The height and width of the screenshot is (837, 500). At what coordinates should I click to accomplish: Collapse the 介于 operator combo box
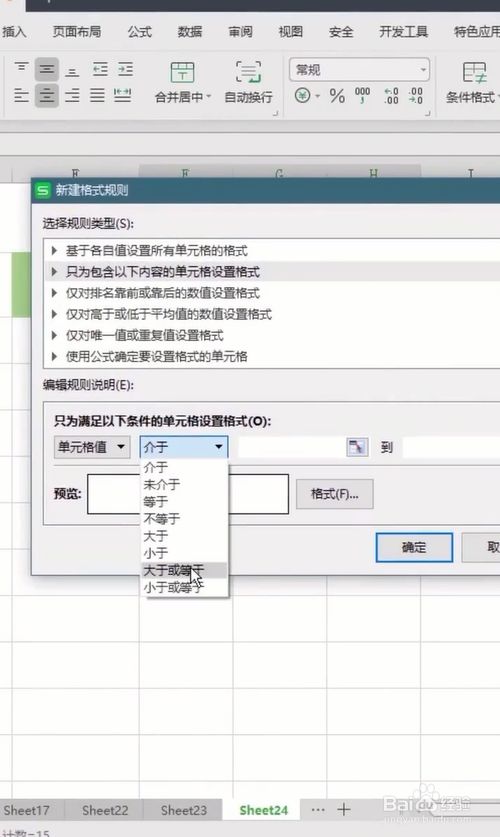point(184,447)
